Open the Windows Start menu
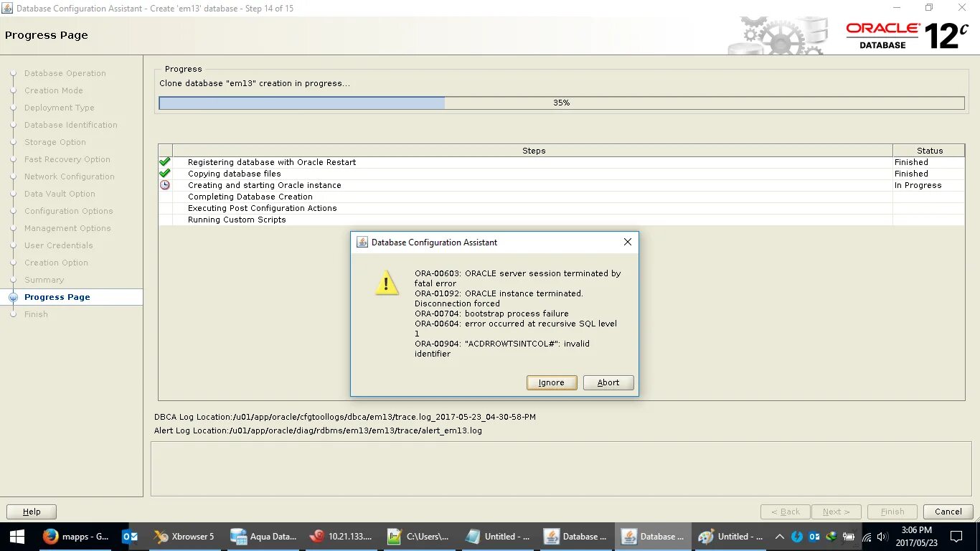This screenshot has height=551, width=980. pos(17,537)
